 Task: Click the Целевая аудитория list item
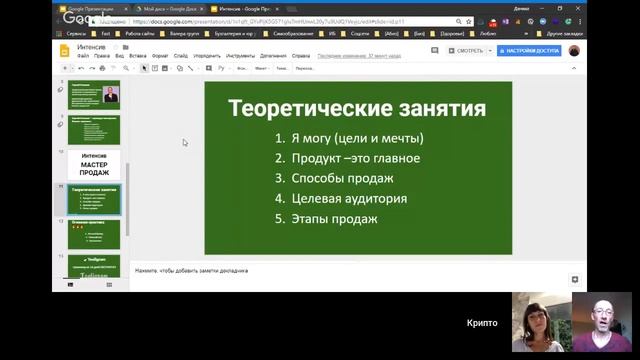point(341,199)
